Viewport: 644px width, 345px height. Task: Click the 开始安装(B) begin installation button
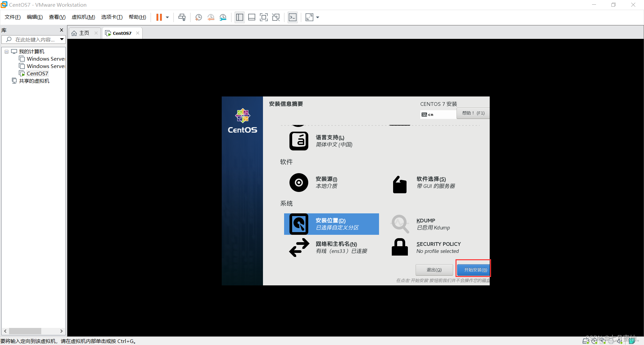pyautogui.click(x=473, y=270)
